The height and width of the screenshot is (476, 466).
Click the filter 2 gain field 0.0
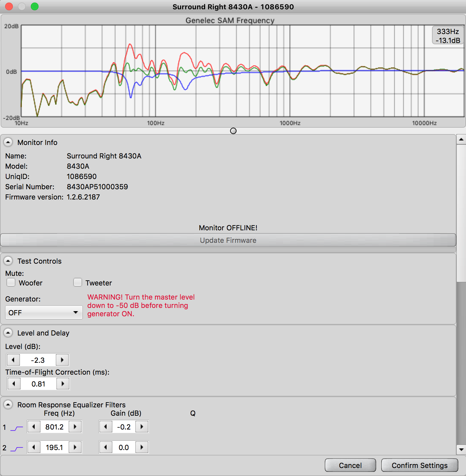click(124, 447)
